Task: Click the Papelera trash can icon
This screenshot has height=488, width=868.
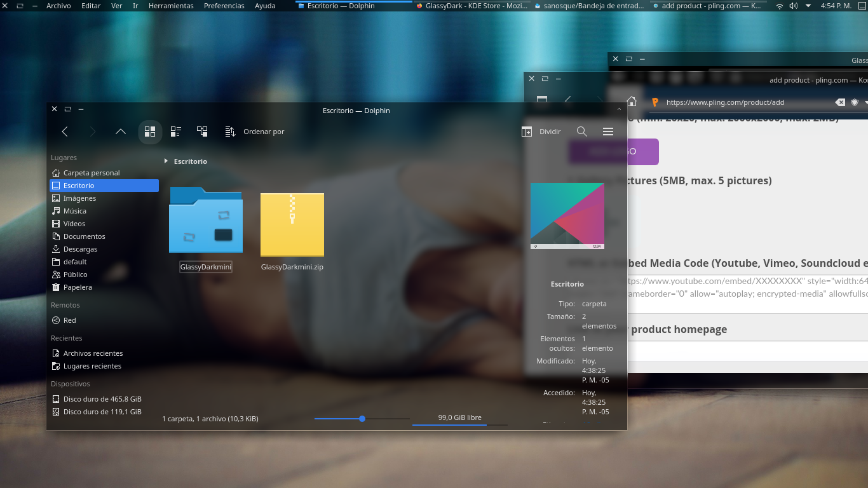Action: pyautogui.click(x=56, y=287)
